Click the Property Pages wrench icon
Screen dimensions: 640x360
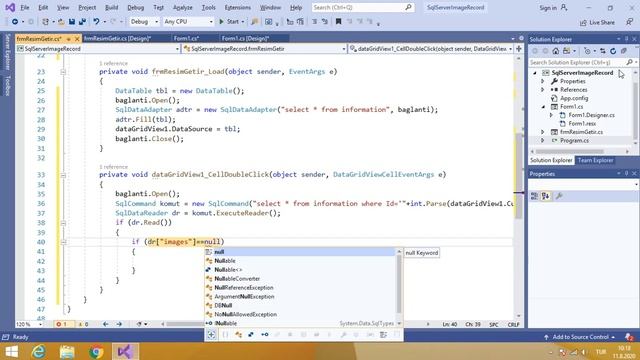[x=559, y=196]
